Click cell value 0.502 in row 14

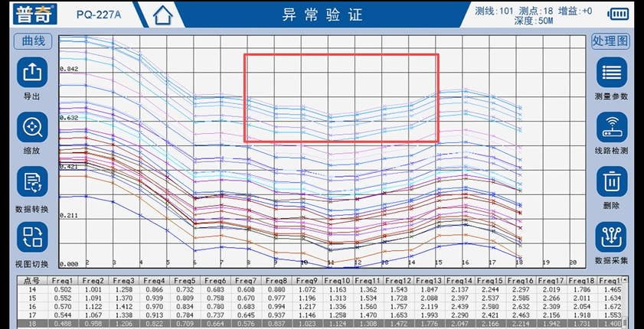(63, 289)
